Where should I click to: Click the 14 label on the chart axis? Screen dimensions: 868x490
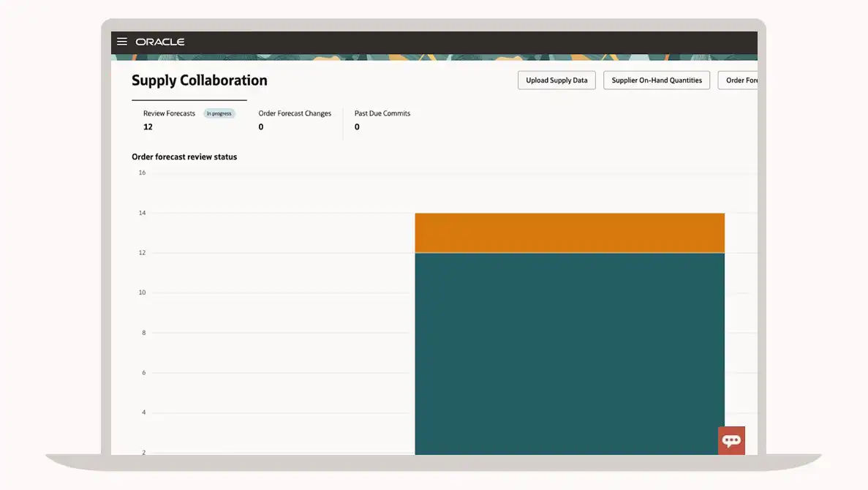point(142,213)
